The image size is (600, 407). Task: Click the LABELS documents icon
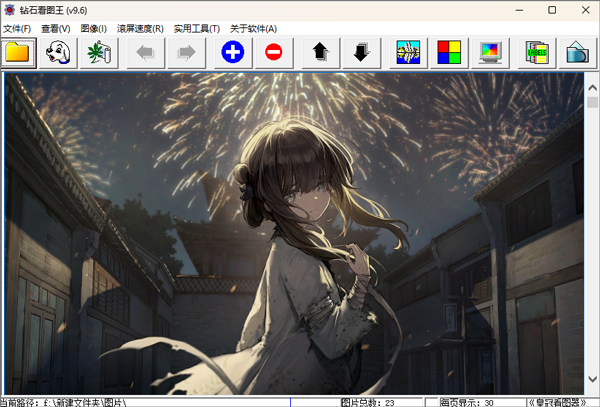(537, 52)
